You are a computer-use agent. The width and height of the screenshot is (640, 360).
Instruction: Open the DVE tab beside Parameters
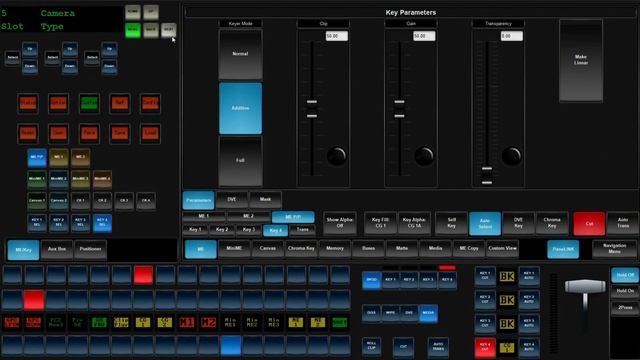tap(232, 199)
